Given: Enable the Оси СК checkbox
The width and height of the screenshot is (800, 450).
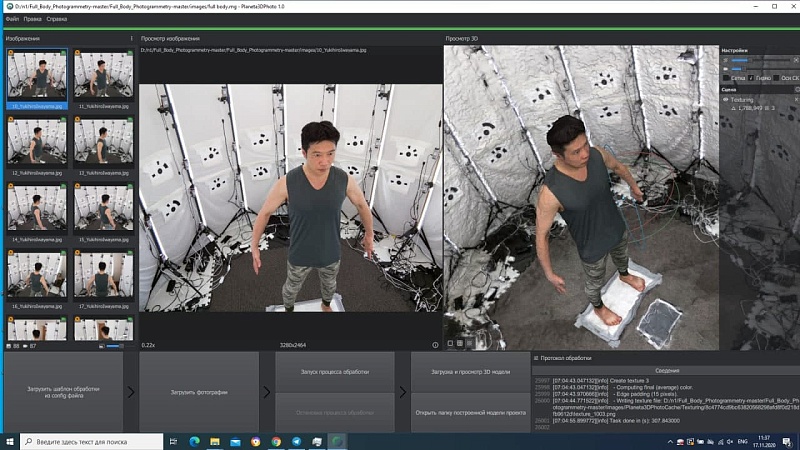Looking at the screenshot, I should (776, 78).
